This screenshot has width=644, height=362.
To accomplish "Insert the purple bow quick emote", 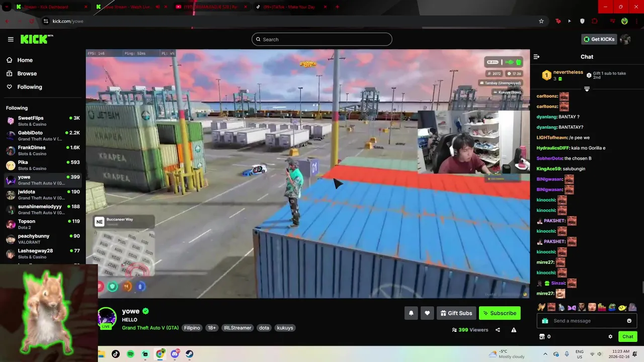I will tap(572, 307).
